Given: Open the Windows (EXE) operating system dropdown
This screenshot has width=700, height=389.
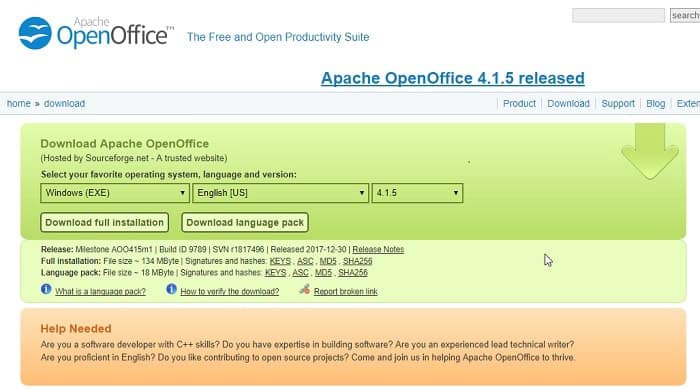Looking at the screenshot, I should 115,193.
